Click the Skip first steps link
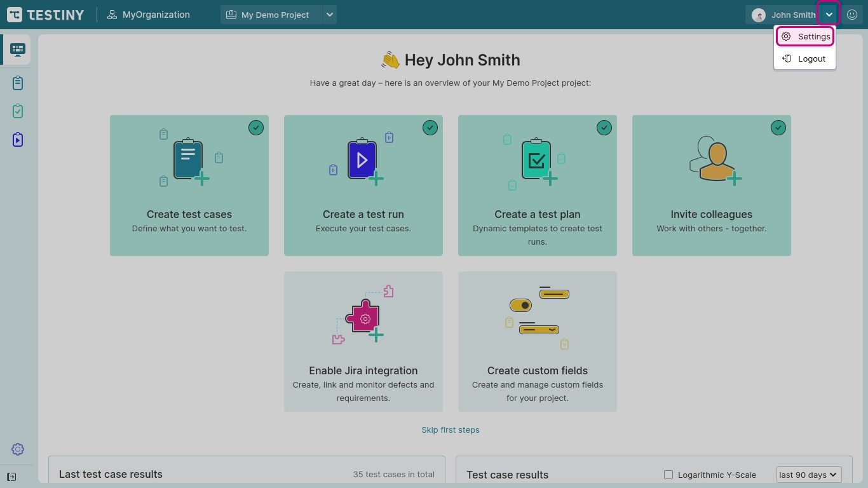Viewport: 868px width, 488px height. click(x=450, y=430)
